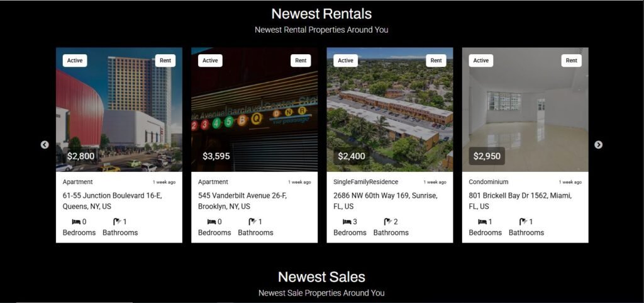Click the Active badge on $2,400 listing

pyautogui.click(x=345, y=60)
